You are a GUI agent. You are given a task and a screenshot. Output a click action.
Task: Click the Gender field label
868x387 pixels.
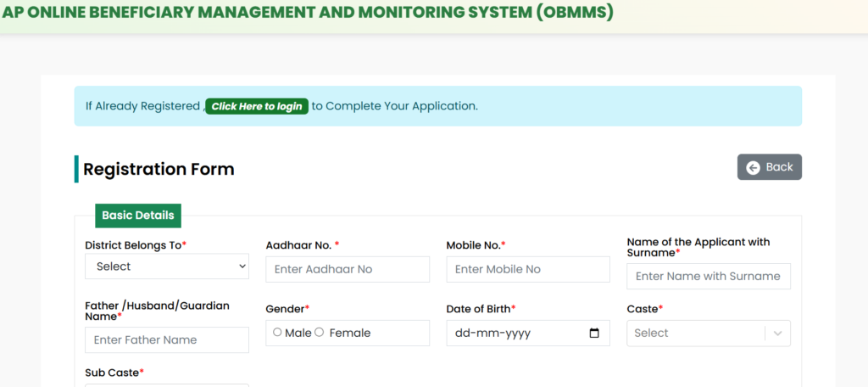(287, 309)
